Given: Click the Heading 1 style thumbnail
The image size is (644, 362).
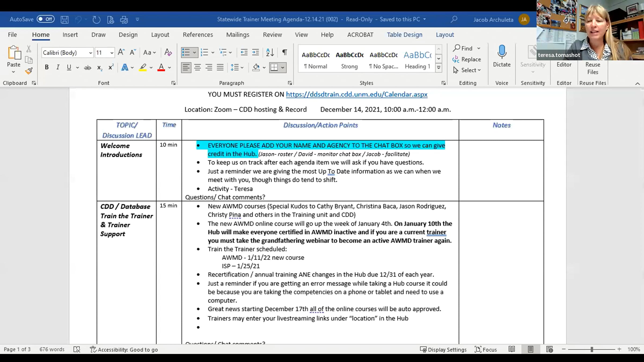Looking at the screenshot, I should (417, 60).
